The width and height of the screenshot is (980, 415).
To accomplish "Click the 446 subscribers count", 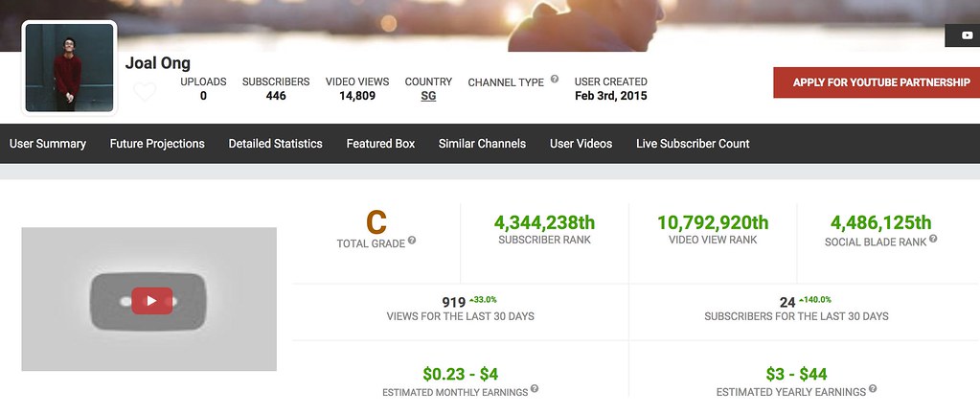I will pyautogui.click(x=276, y=96).
